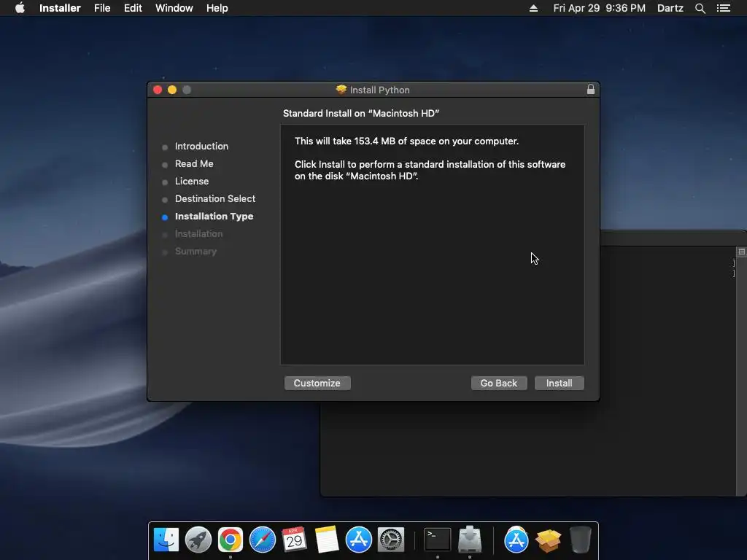Select the Introduction step in the sidebar
Image resolution: width=747 pixels, height=560 pixels.
click(x=201, y=146)
